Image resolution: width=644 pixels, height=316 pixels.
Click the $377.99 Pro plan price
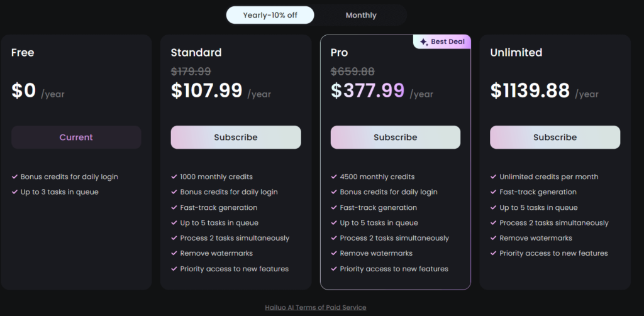[x=367, y=90]
